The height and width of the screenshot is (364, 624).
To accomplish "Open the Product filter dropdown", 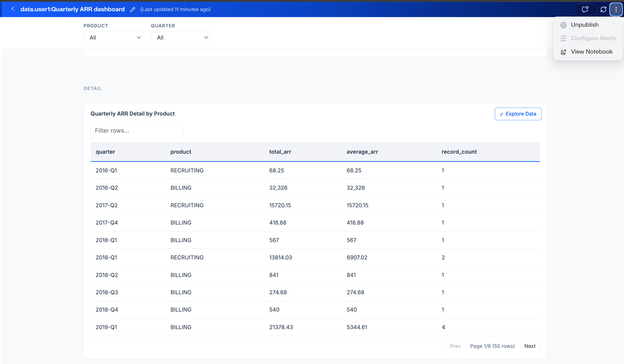I will [113, 38].
